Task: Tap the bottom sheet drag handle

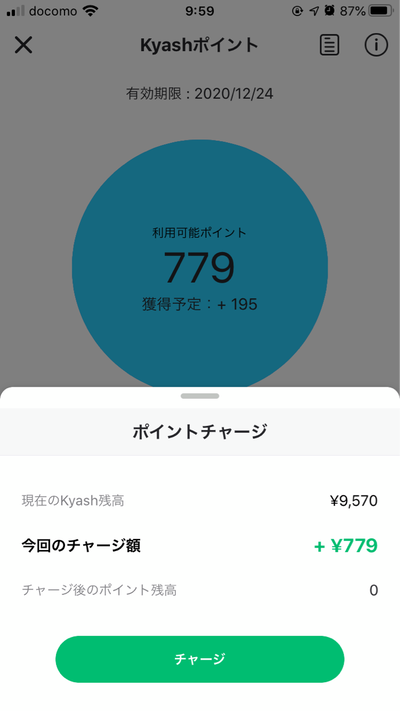Action: pyautogui.click(x=200, y=396)
